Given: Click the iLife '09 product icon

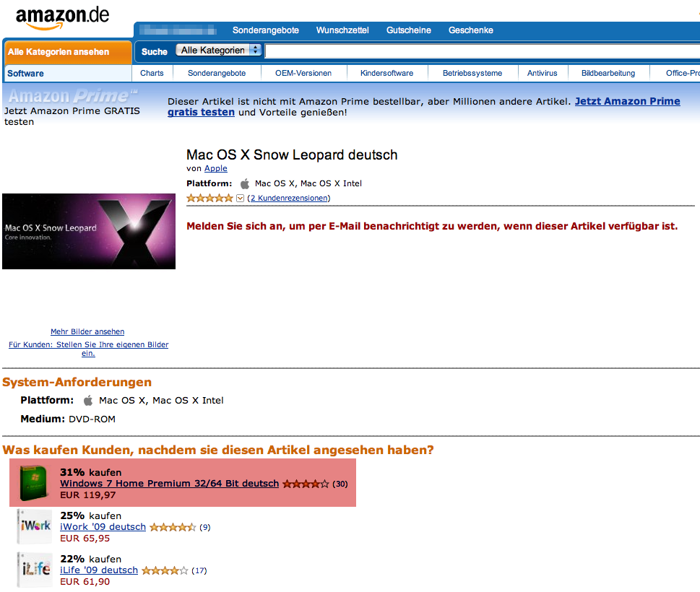Looking at the screenshot, I should coord(35,570).
